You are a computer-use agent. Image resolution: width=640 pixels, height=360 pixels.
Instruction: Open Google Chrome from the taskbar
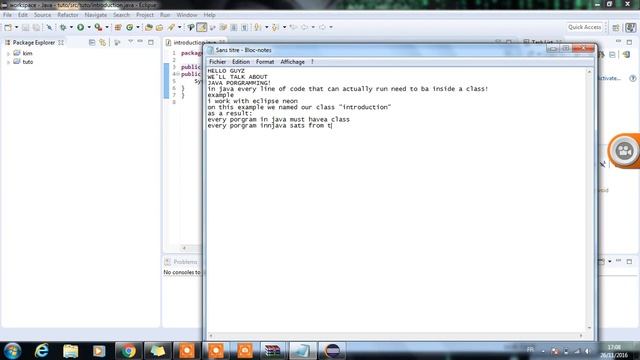point(128,351)
